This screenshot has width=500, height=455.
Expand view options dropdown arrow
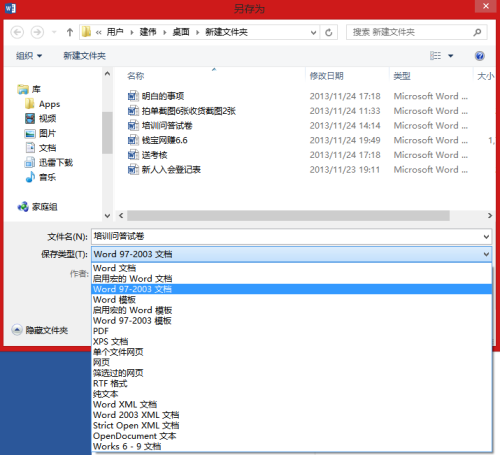pyautogui.click(x=451, y=56)
